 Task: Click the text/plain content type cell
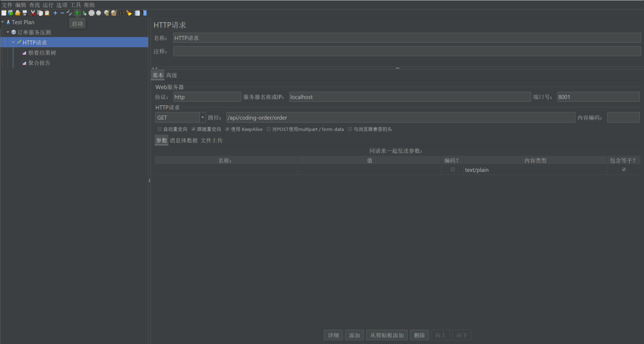tap(535, 170)
